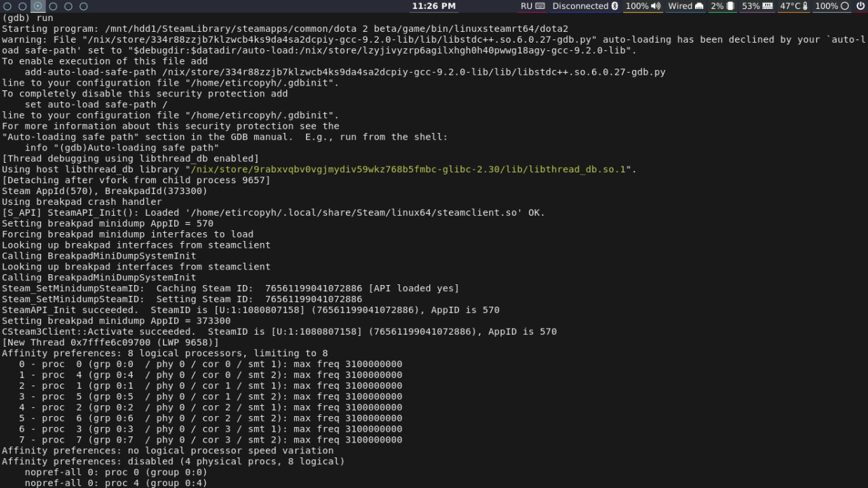
Task: Click "[New Thread 0x7fffe6c09700 (LWP 9658)]"
Action: 110,343
